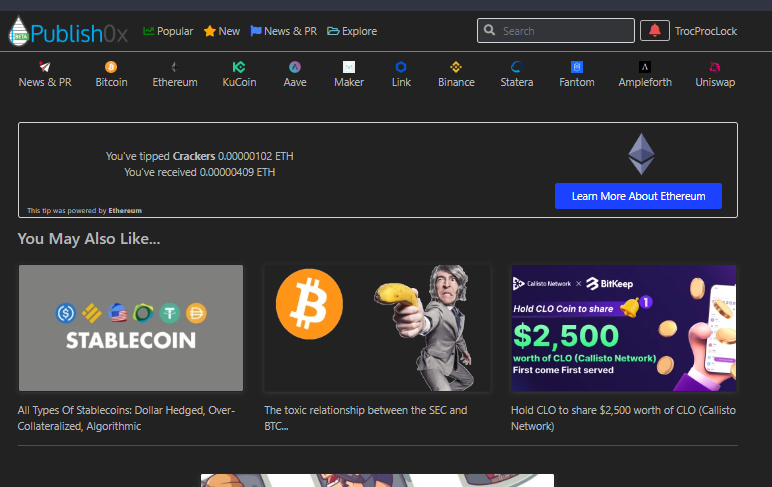Open the KuCoin category label
Viewport: 772px width, 487px height.
point(239,82)
